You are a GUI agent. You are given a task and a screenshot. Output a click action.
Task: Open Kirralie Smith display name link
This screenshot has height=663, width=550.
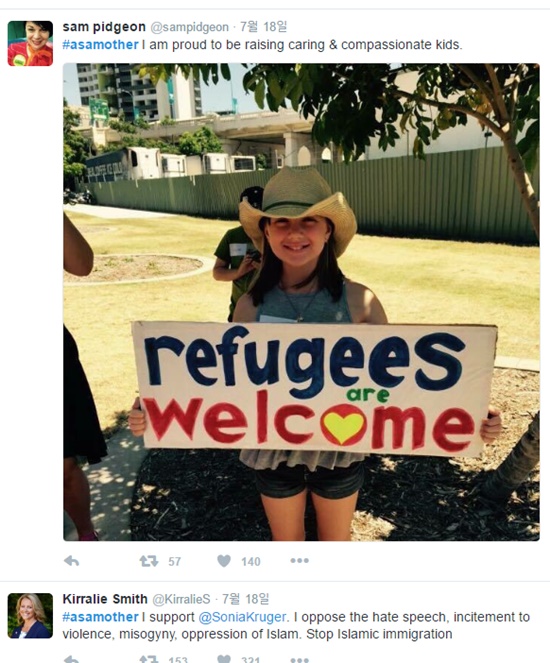[x=105, y=599]
